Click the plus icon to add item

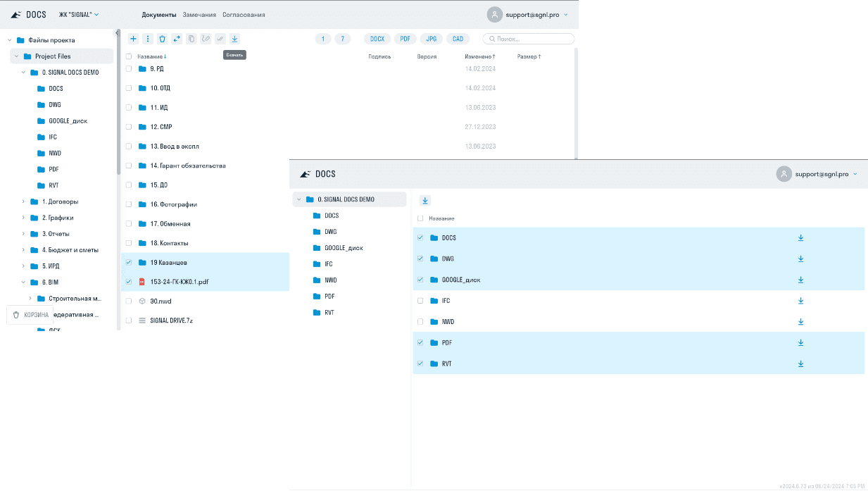[x=133, y=39]
